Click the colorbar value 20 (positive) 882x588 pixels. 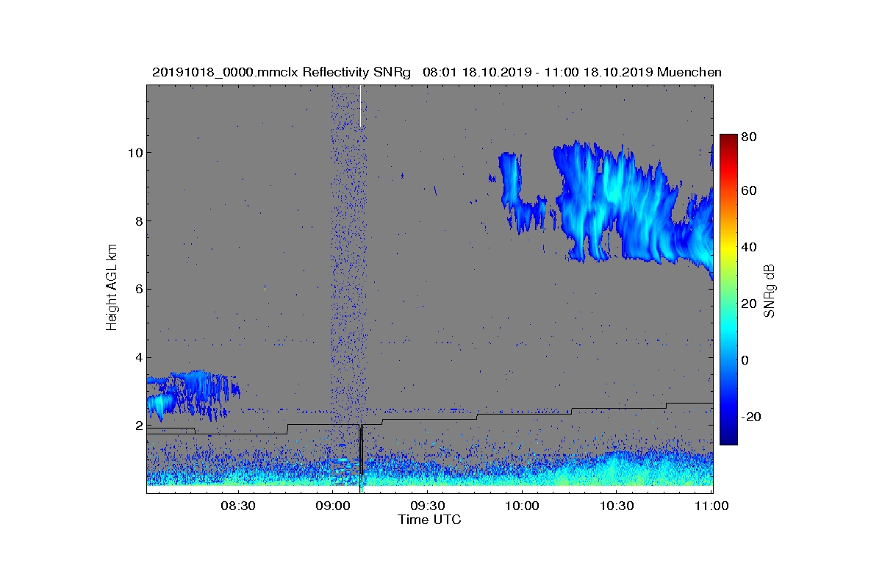[x=750, y=304]
